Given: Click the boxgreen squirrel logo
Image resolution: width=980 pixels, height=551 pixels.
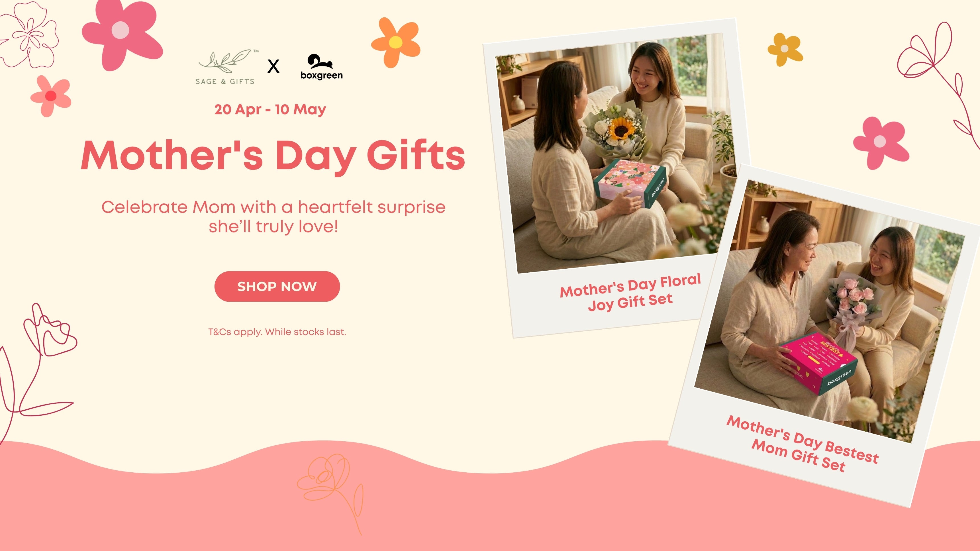Looking at the screenshot, I should coord(321,67).
